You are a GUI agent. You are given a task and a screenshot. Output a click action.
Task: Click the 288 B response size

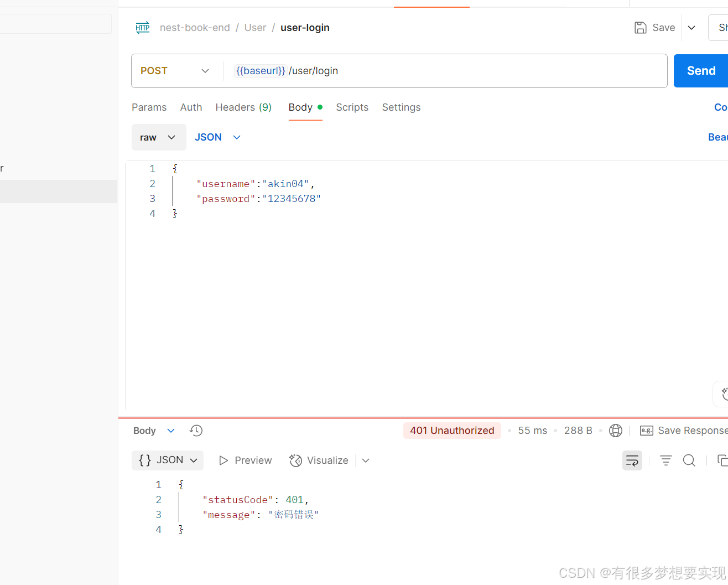click(578, 431)
